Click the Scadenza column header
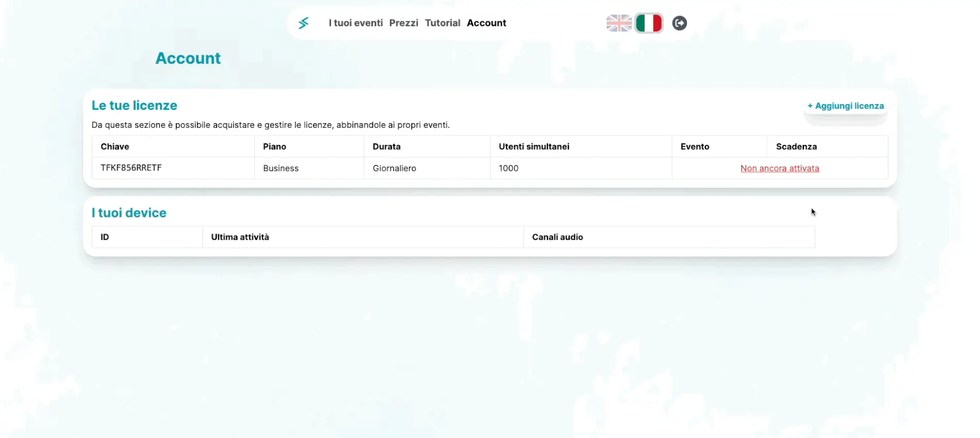The image size is (980, 438). [796, 147]
